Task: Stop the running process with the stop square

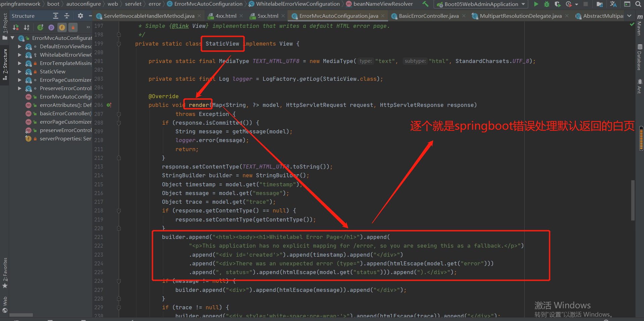Action: click(x=586, y=4)
